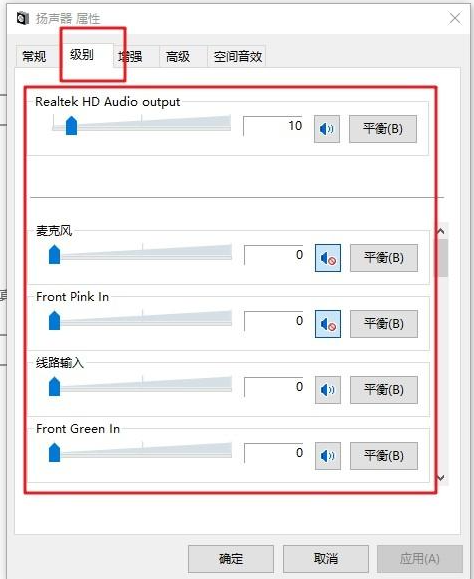Screen dimensions: 474x579
Task: Mute the 线路输入 line-in channel
Action: [x=328, y=390]
